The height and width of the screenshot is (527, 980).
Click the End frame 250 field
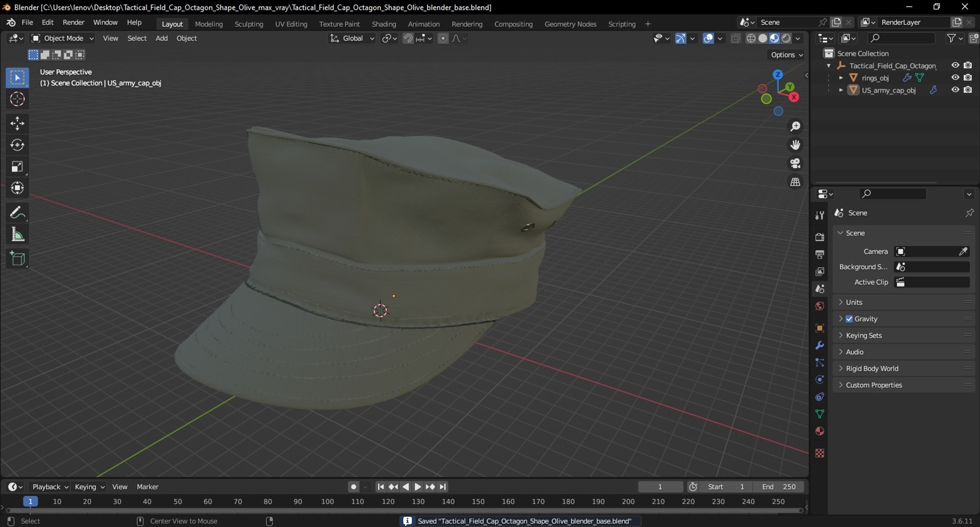click(779, 487)
